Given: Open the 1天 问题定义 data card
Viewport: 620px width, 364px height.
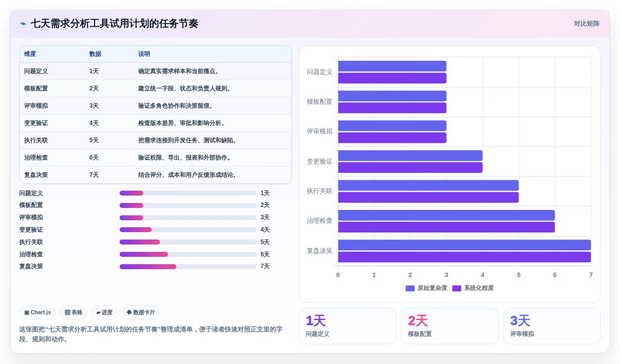Looking at the screenshot, I should [x=347, y=326].
